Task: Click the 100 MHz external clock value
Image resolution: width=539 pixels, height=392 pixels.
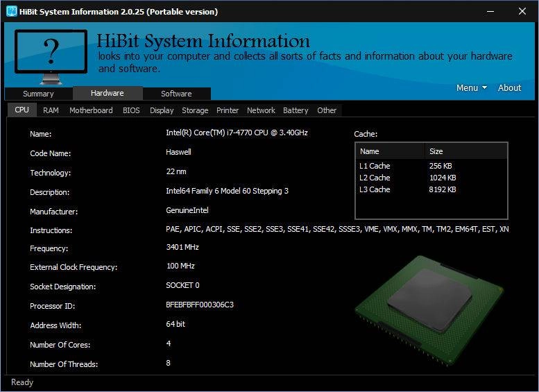Action: [180, 266]
